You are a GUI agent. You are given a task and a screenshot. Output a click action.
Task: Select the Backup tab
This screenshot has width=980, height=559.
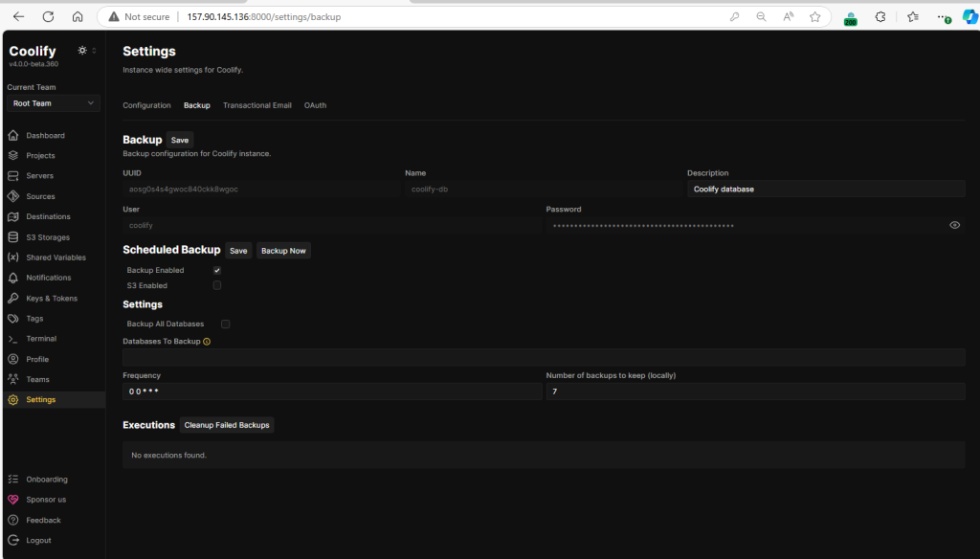pyautogui.click(x=197, y=105)
